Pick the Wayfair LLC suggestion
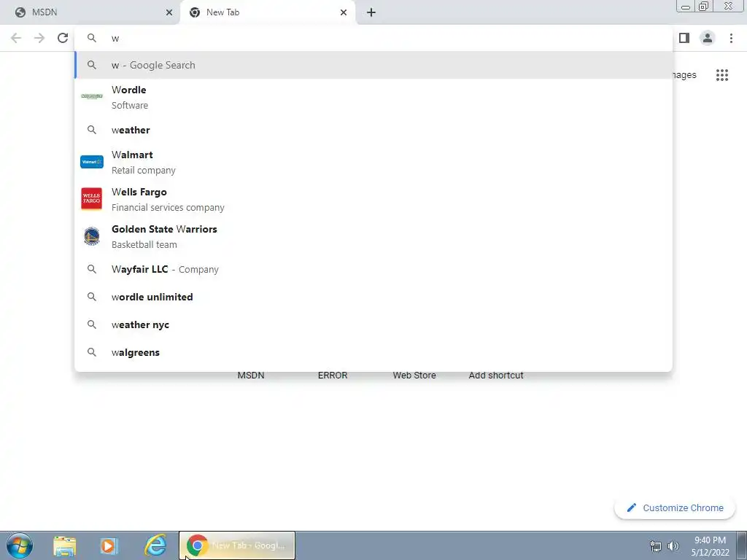This screenshot has height=560, width=747. [373, 270]
